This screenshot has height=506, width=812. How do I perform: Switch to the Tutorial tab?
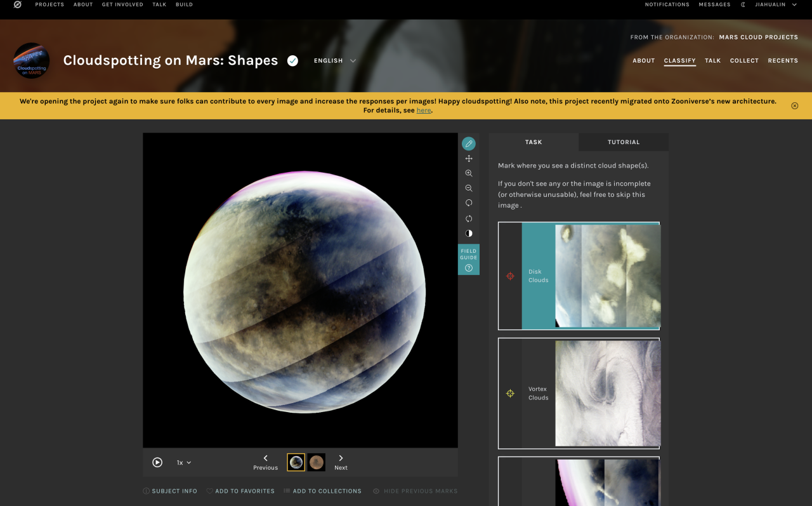(624, 142)
